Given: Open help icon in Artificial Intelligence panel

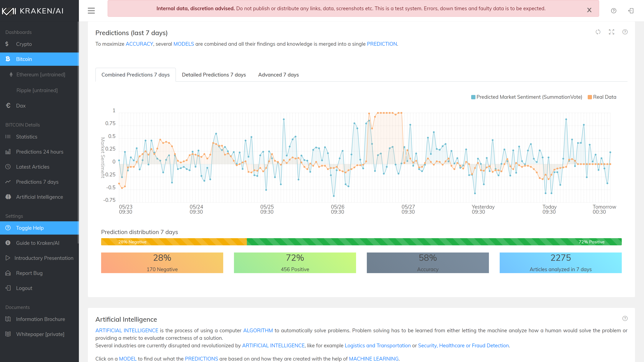Looking at the screenshot, I should (625, 318).
